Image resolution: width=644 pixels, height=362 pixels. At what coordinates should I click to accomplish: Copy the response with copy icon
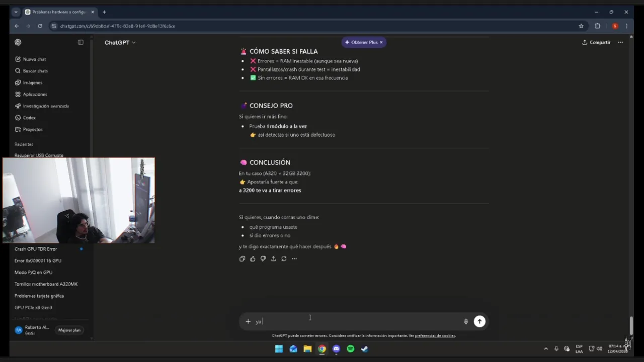click(x=242, y=259)
